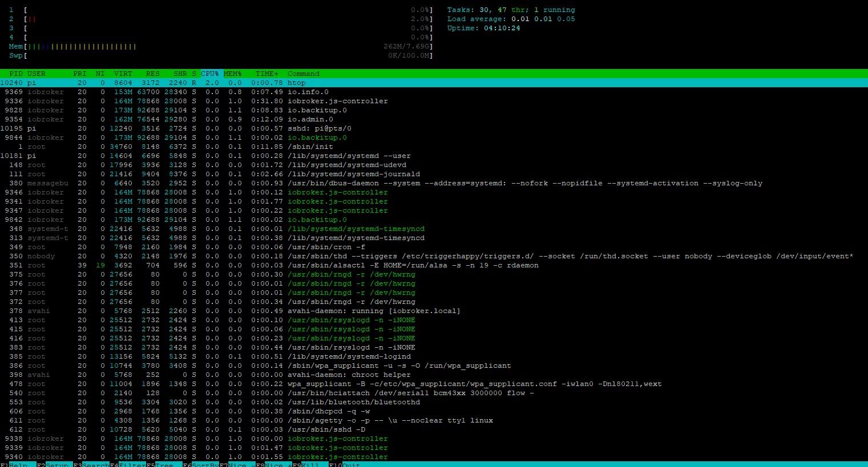This screenshot has height=467, width=868.
Task: Select iobroker.js-controller thread with PID 9338
Action: click(434, 438)
